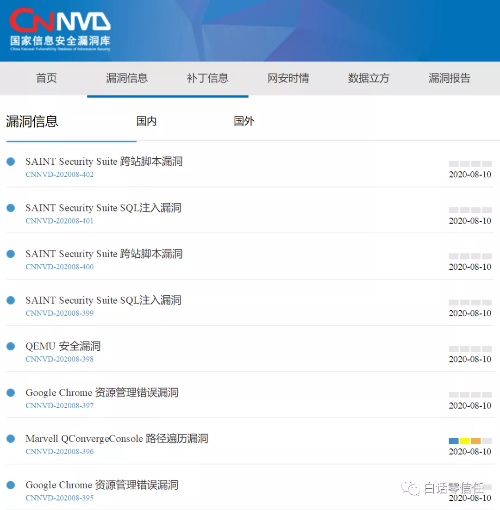Switch to the 国外 sub-tab
The height and width of the screenshot is (510, 500).
click(244, 121)
